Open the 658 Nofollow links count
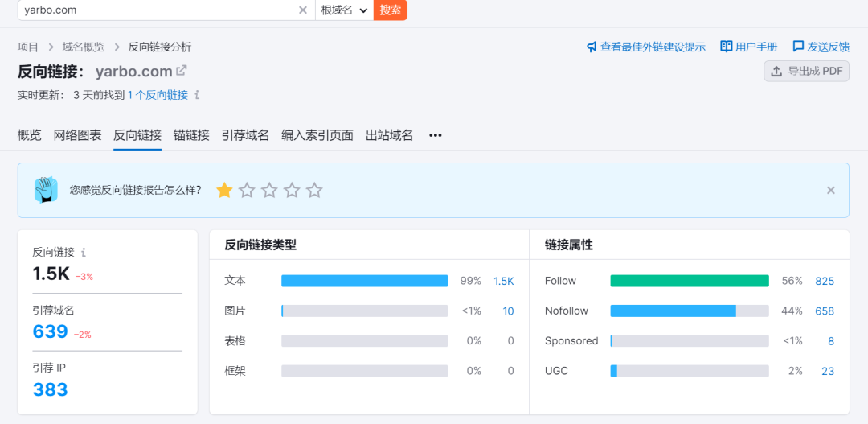The image size is (868, 424). click(x=825, y=311)
